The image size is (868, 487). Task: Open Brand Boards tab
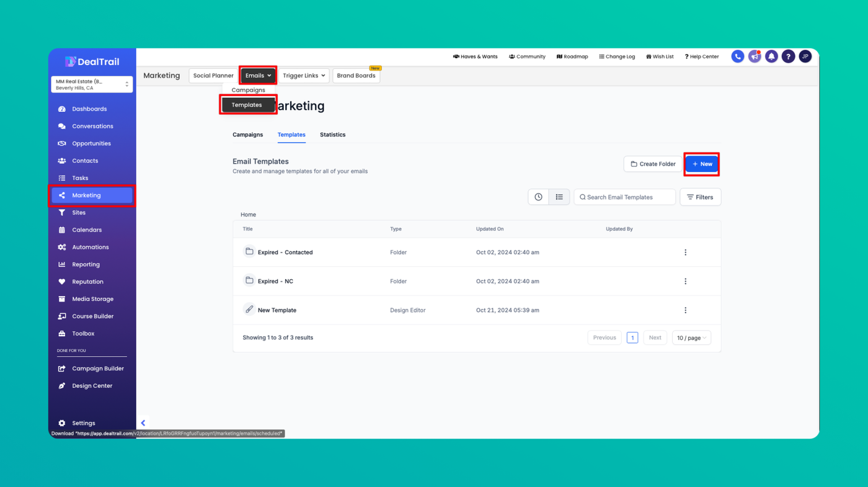(356, 76)
